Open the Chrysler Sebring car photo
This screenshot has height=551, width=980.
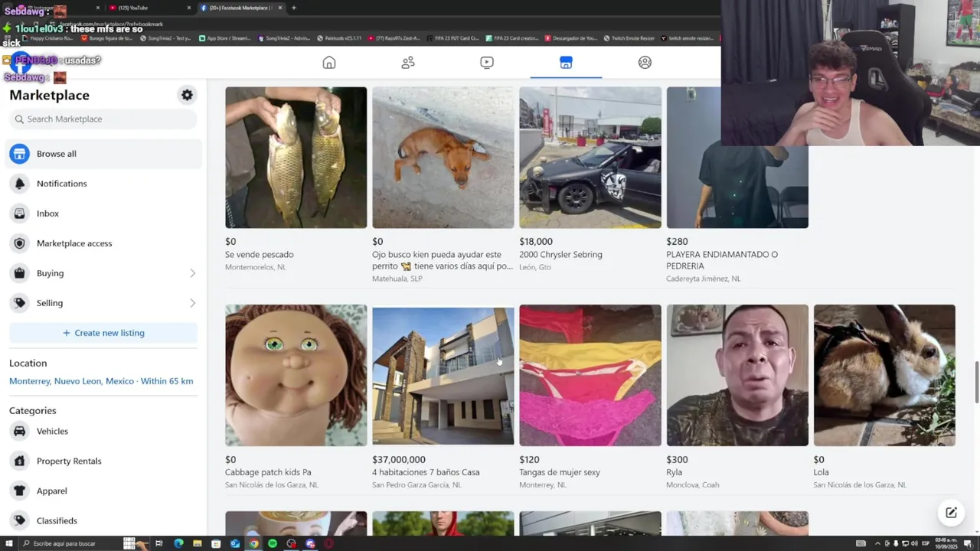coord(590,158)
